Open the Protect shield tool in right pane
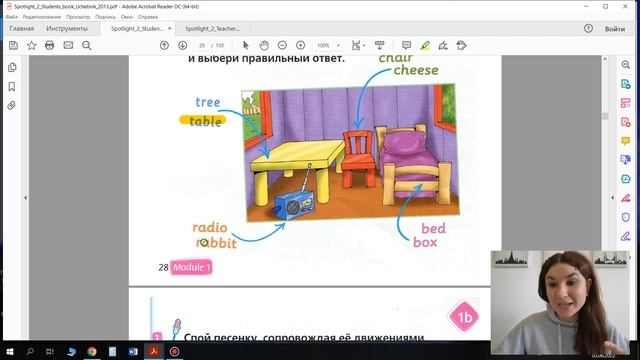 (x=626, y=217)
